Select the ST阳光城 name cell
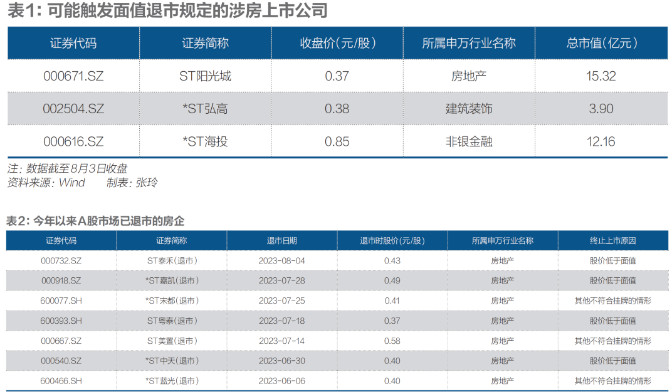 pos(205,76)
